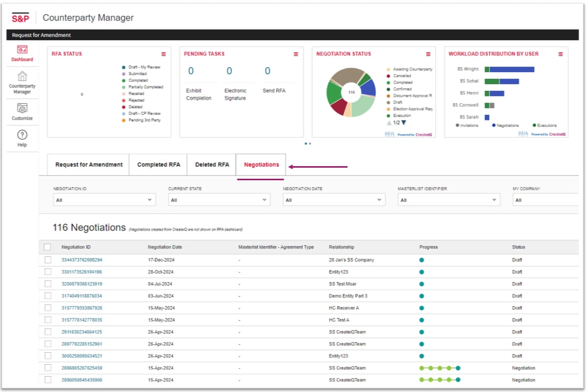Open the Dashboard sidebar icon
Image resolution: width=587 pixels, height=392 pixels.
(x=22, y=50)
